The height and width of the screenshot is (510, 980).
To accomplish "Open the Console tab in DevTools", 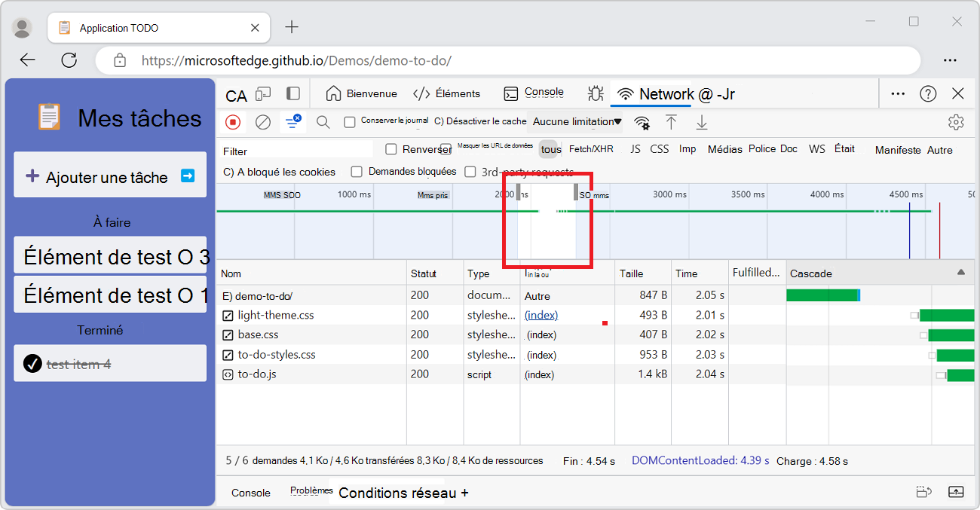I will coord(534,93).
